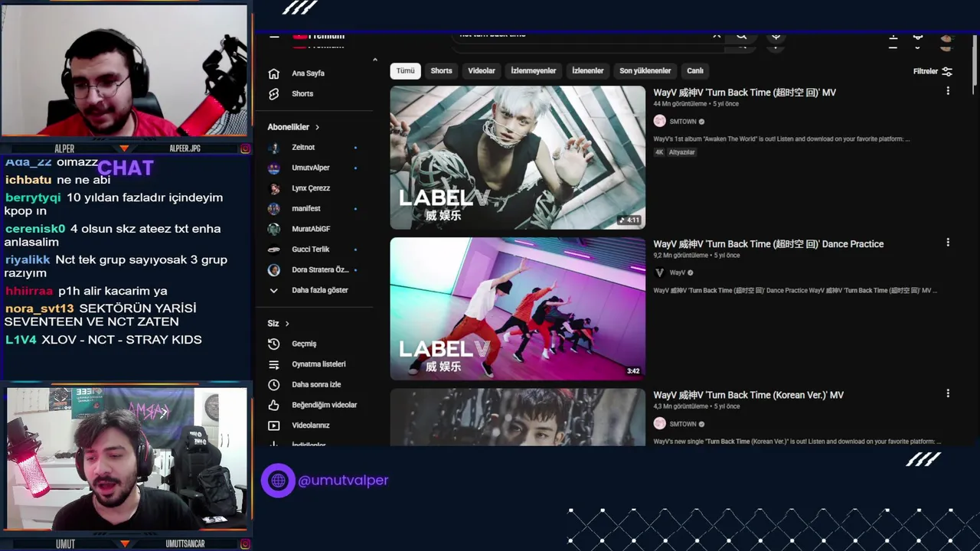Image resolution: width=980 pixels, height=551 pixels.
Task: Open SMTOWN channel name under first video
Action: [x=683, y=121]
